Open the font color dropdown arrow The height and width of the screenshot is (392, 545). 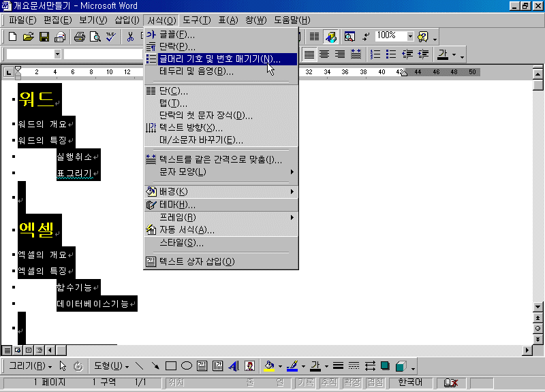[454, 55]
